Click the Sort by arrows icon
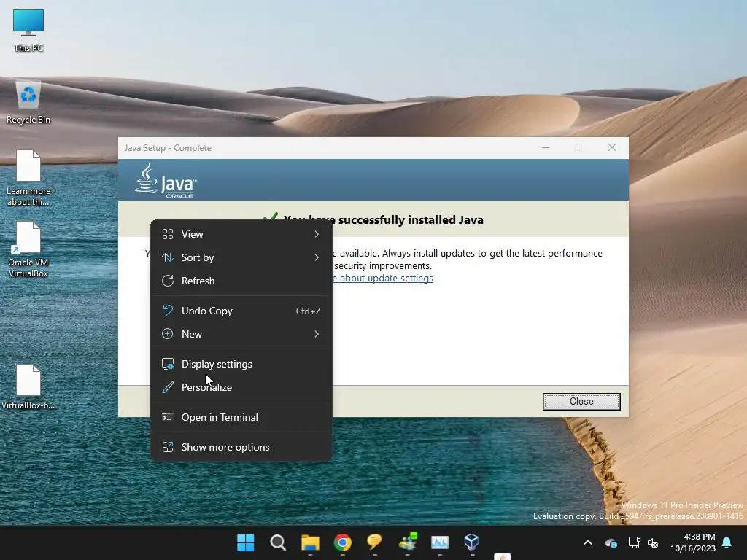The width and height of the screenshot is (747, 560). 168,257
